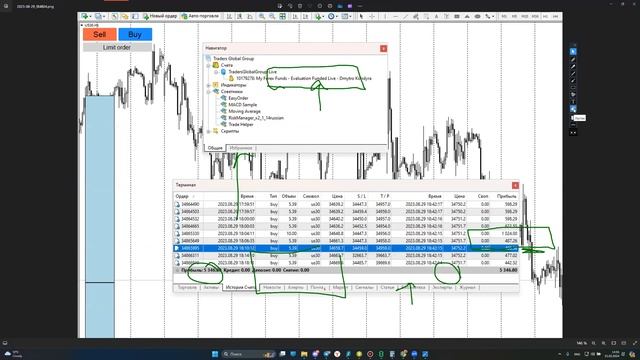Select the history row with profit 477.02
The width and height of the screenshot is (640, 360).
(x=346, y=256)
